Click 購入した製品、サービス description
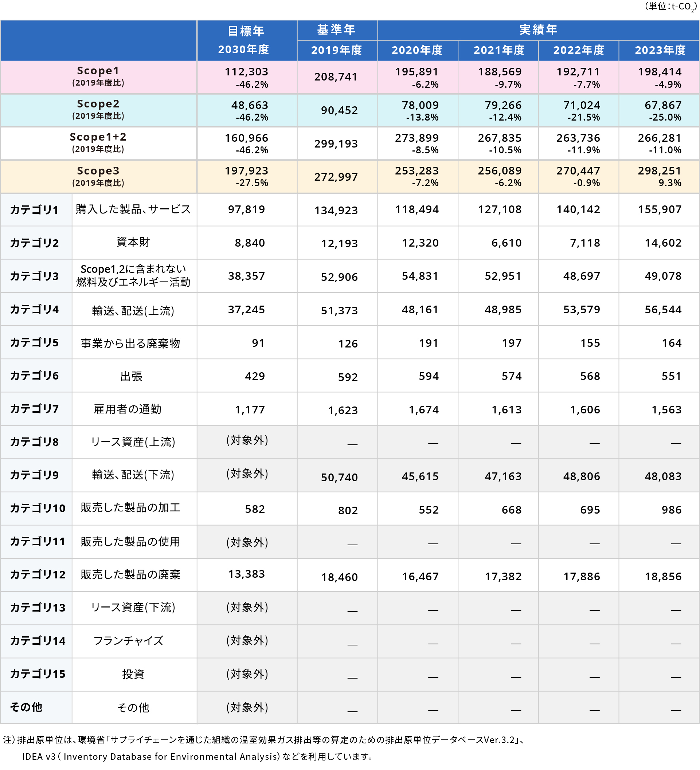 [133, 209]
